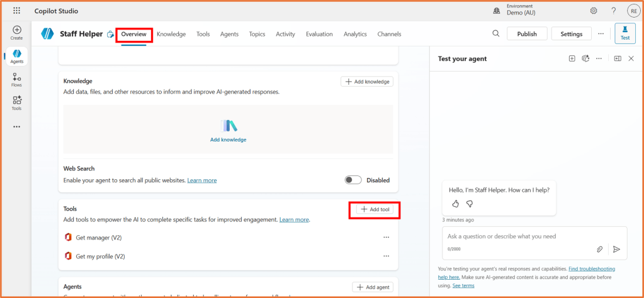Open the help question mark icon
Screen dimensions: 644x298
[614, 11]
